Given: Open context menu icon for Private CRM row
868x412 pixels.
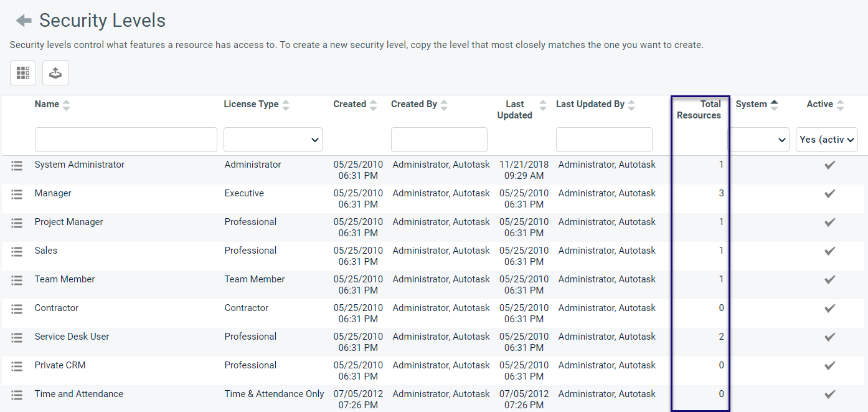Looking at the screenshot, I should click(x=17, y=366).
